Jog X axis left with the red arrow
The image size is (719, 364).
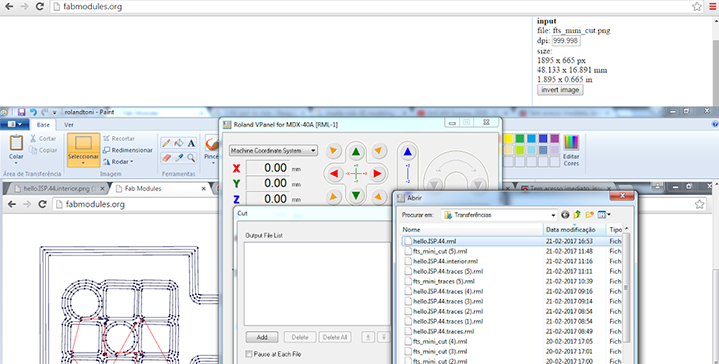coord(334,174)
